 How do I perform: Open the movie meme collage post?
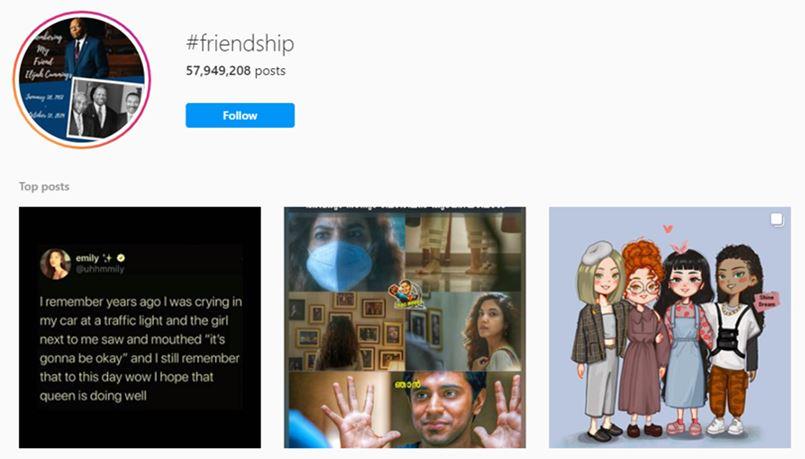[405, 328]
